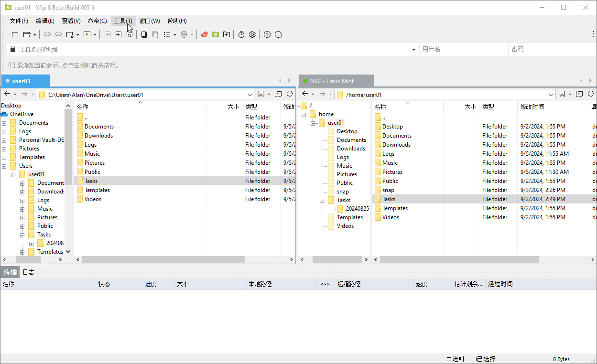597x364 pixels.
Task: Open the 编辑(E) menu
Action: coord(45,21)
